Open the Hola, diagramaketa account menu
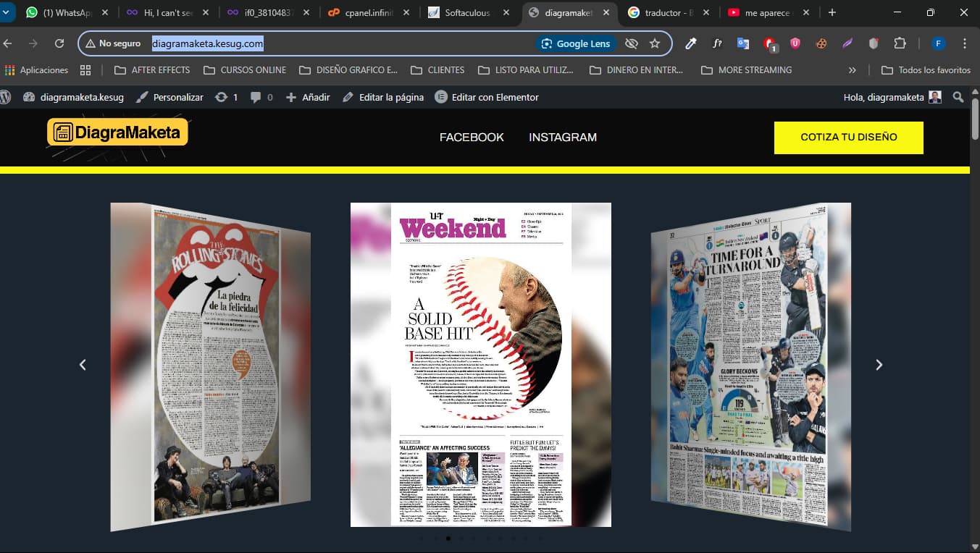The height and width of the screenshot is (553, 980). (x=892, y=97)
